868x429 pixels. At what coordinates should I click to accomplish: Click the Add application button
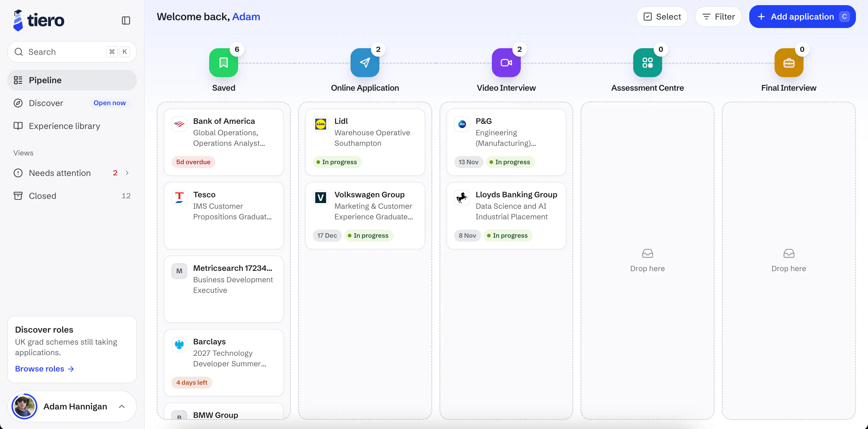(802, 17)
